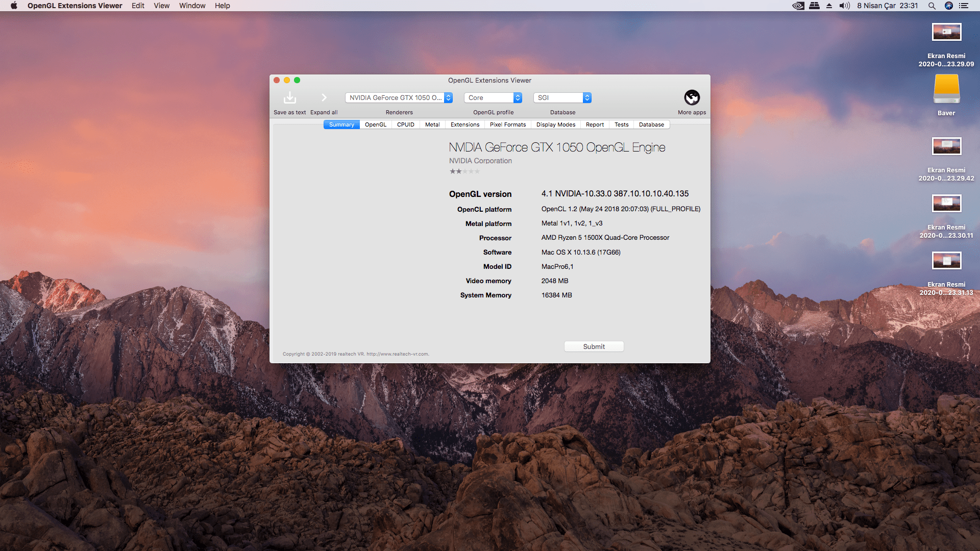
Task: Open the Notification Center list icon
Action: tap(964, 6)
